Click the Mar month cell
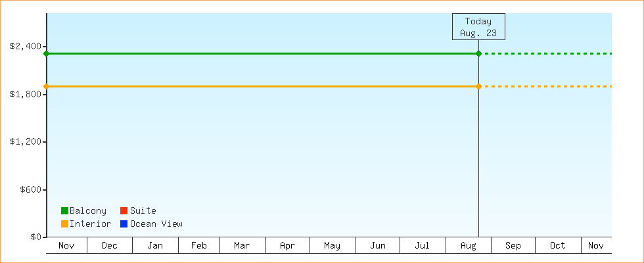Viewport: 644px width, 263px height. pyautogui.click(x=242, y=245)
